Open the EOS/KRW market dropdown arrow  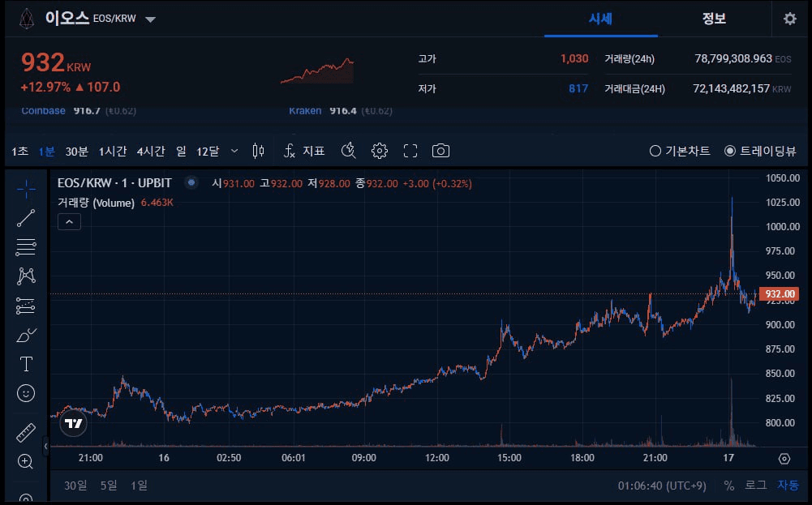click(x=150, y=19)
